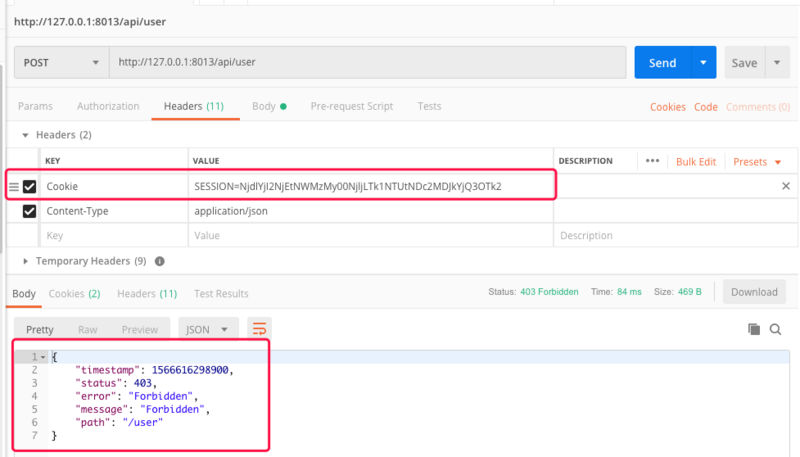The width and height of the screenshot is (800, 457).
Task: Open the Pre-request Script tab
Action: coord(352,106)
